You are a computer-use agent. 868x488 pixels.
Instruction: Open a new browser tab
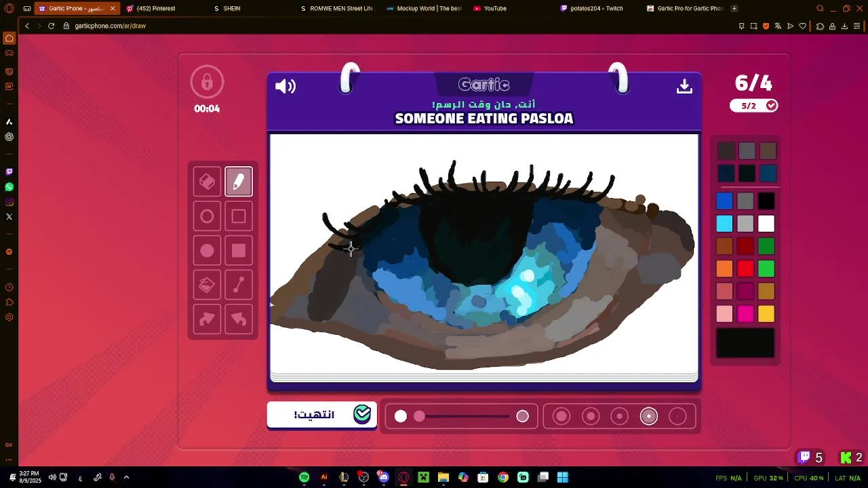734,9
